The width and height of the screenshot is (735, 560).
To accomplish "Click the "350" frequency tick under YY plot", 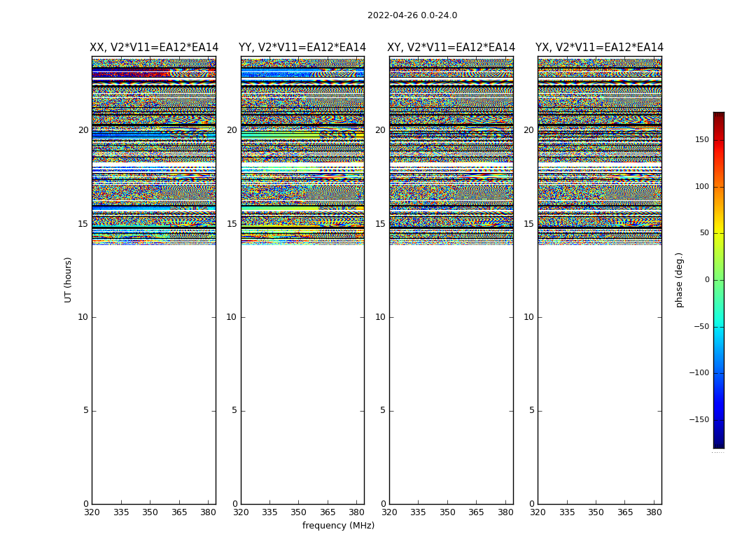I will click(299, 512).
